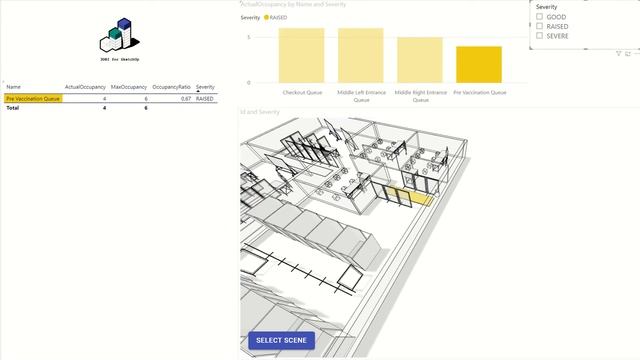Sort table by Name column header
Screen dimensions: 640x360
[13, 87]
